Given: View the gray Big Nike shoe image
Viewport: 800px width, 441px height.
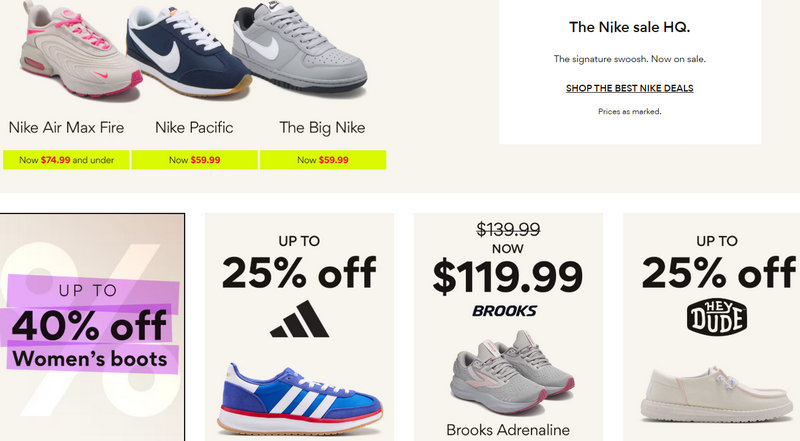Looking at the screenshot, I should (300, 50).
